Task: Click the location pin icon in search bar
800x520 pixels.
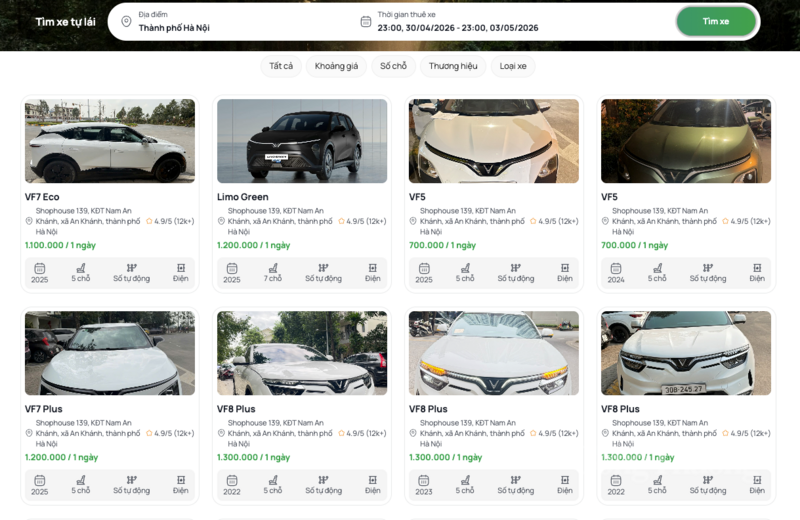Action: tap(126, 22)
